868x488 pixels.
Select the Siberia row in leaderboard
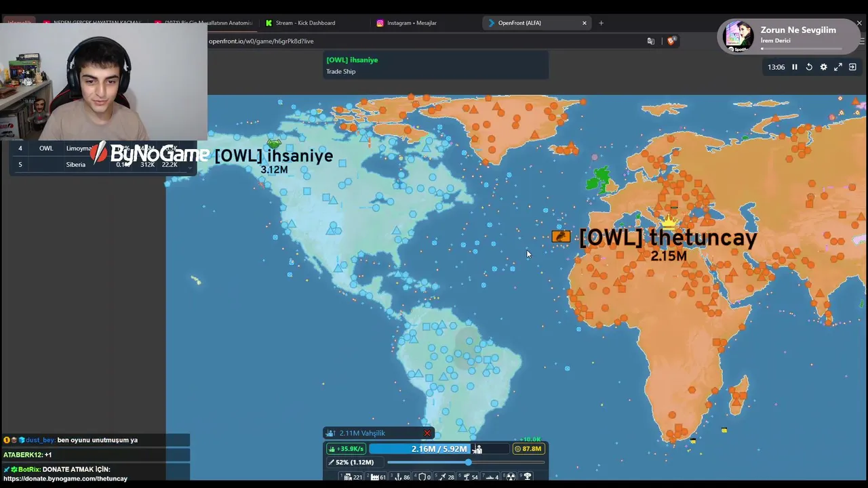(x=102, y=165)
